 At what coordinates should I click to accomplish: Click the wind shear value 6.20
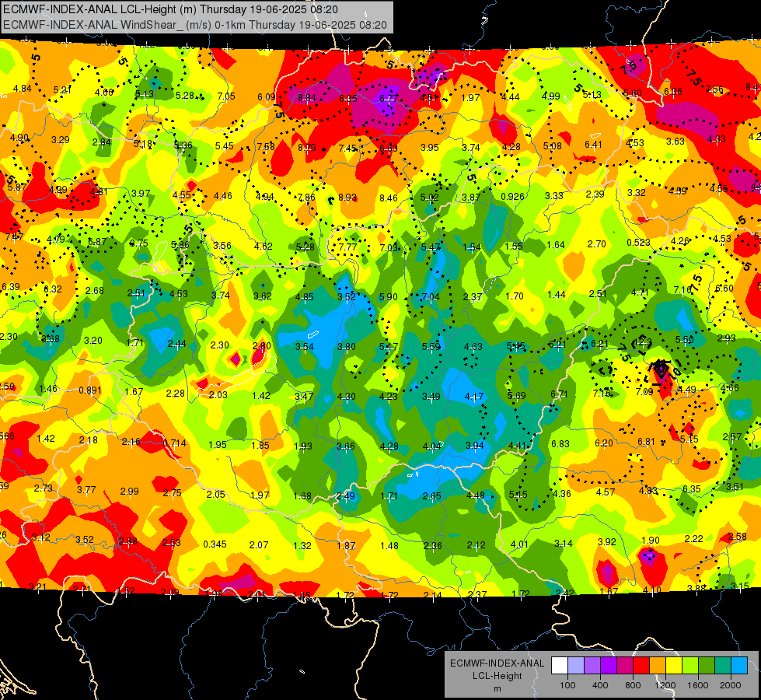pyautogui.click(x=604, y=443)
